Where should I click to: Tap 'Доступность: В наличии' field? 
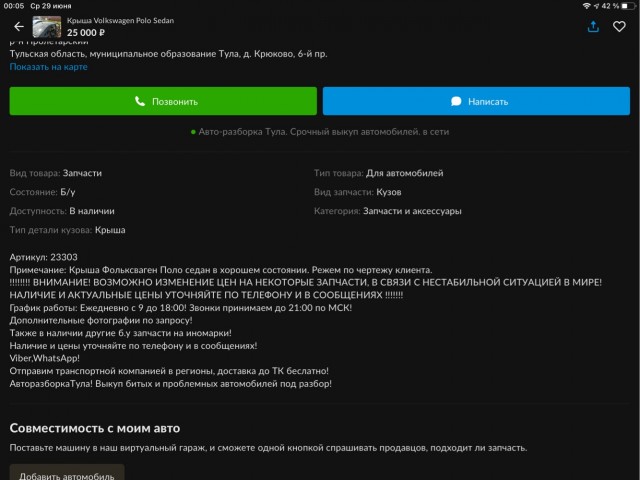62,211
